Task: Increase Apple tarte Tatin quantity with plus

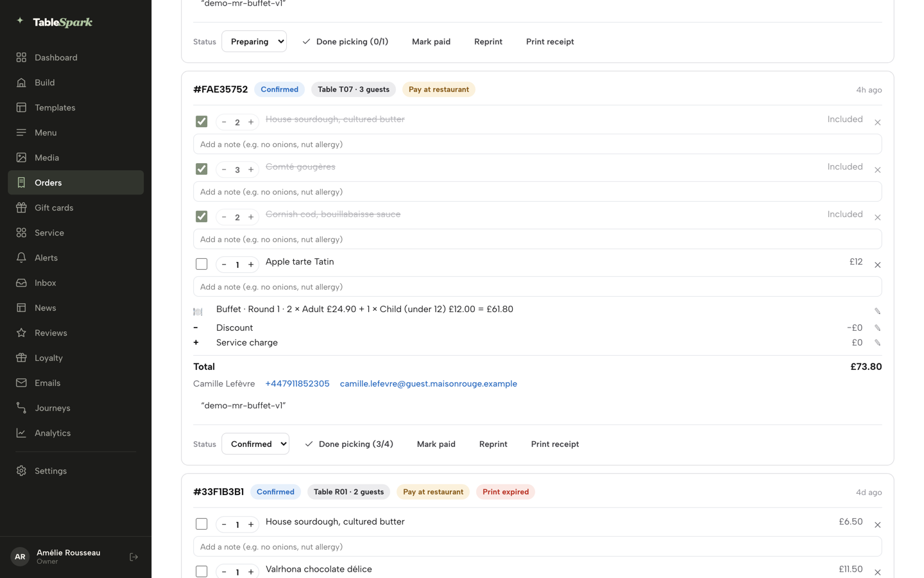Action: point(251,265)
